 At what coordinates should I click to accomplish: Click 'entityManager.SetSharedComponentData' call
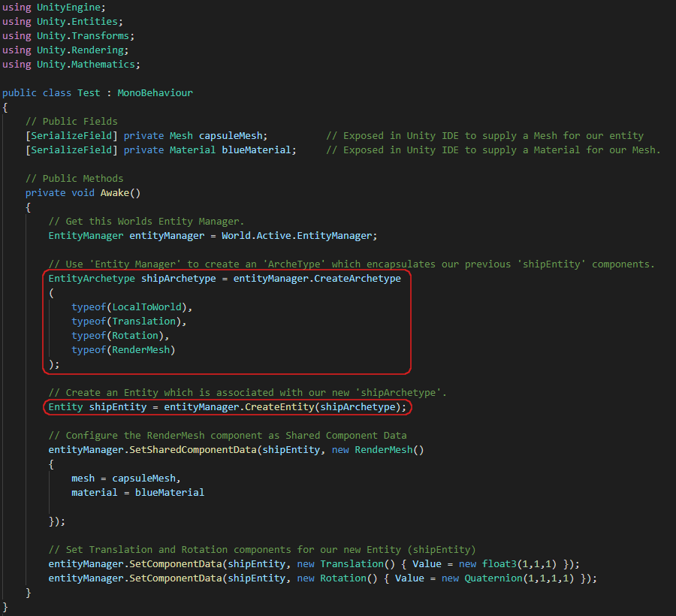pos(152,449)
